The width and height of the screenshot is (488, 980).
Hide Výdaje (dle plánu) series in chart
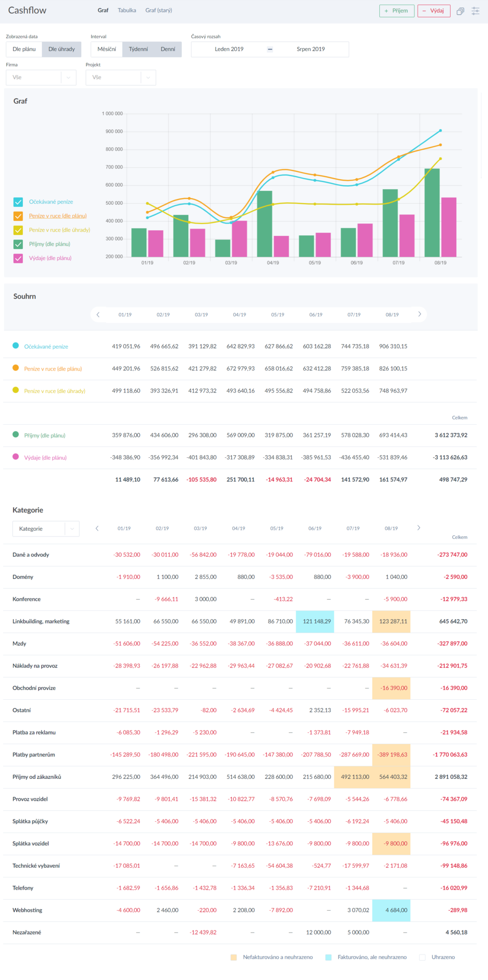(x=18, y=258)
